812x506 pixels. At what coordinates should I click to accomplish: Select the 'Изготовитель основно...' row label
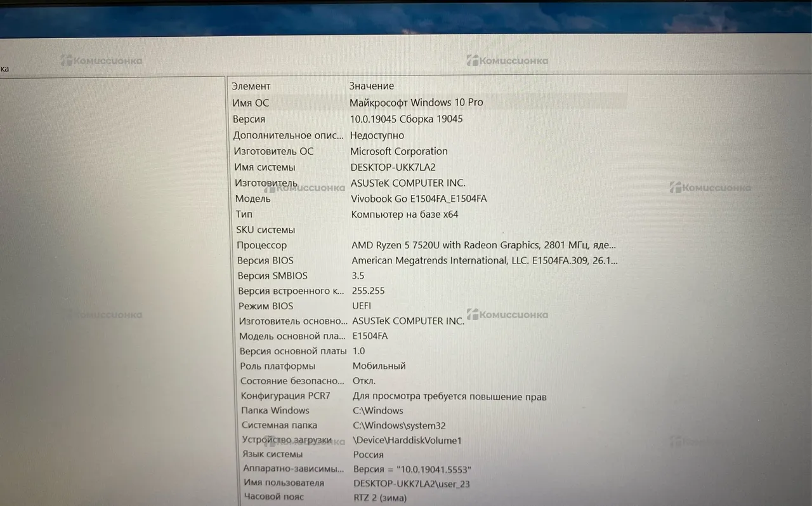click(x=292, y=321)
